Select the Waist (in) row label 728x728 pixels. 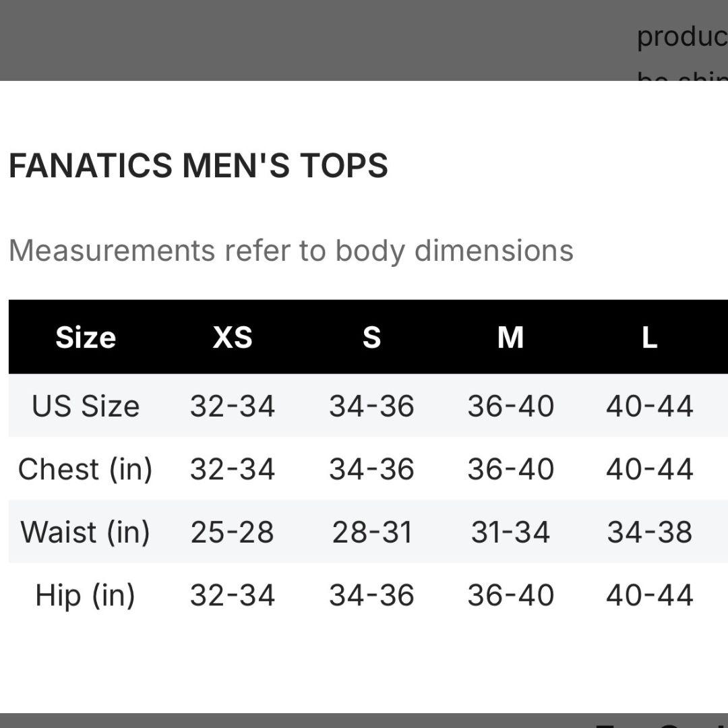point(86,532)
